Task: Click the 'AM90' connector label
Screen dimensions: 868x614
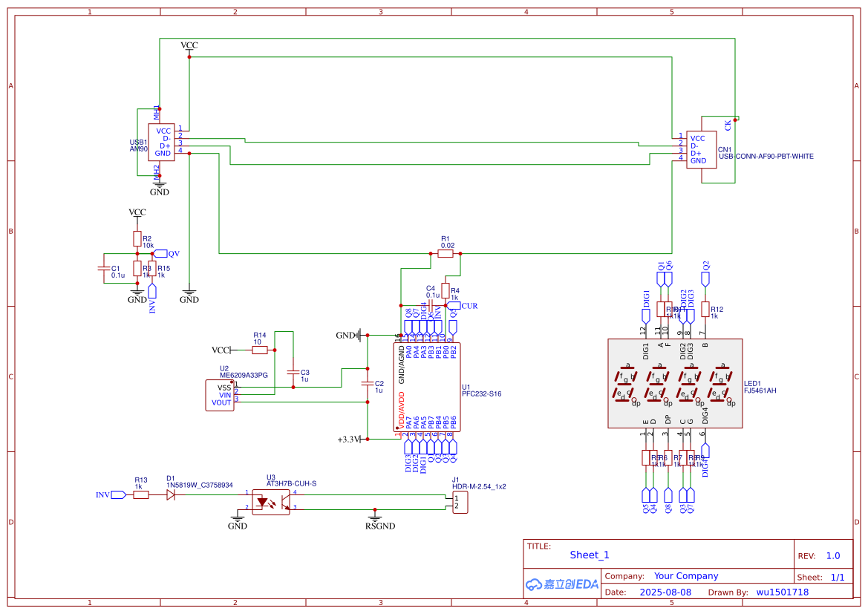Action: (x=139, y=149)
